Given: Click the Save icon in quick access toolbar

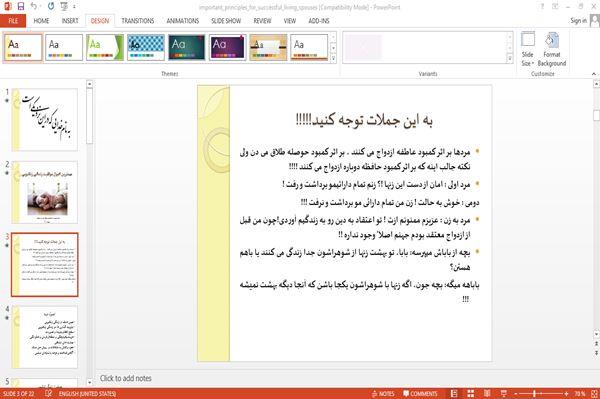Looking at the screenshot, I should click(21, 6).
